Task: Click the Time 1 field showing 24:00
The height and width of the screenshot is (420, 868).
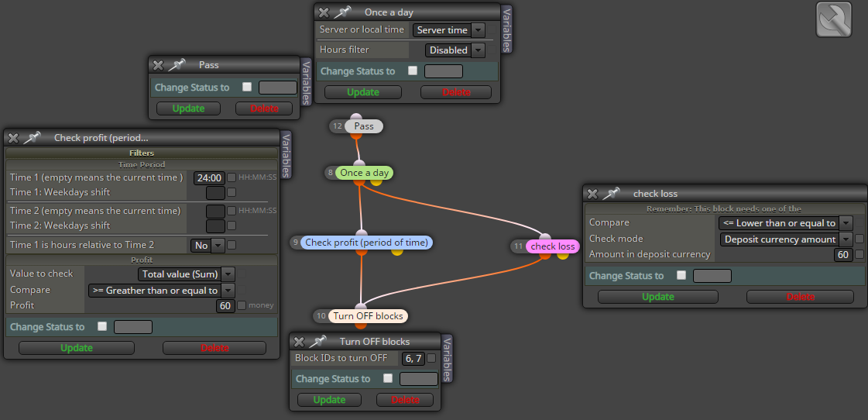Action: coord(209,178)
